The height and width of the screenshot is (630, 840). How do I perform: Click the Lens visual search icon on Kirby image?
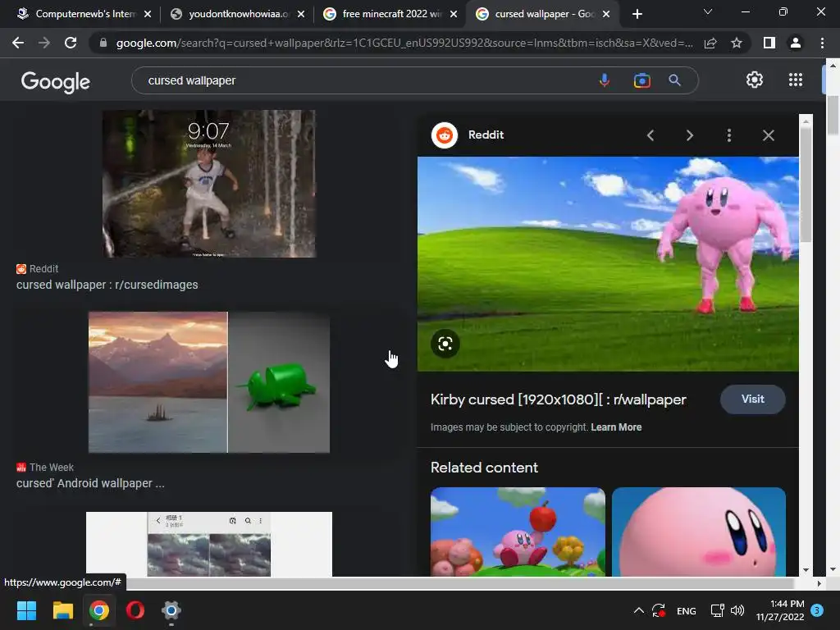[445, 344]
